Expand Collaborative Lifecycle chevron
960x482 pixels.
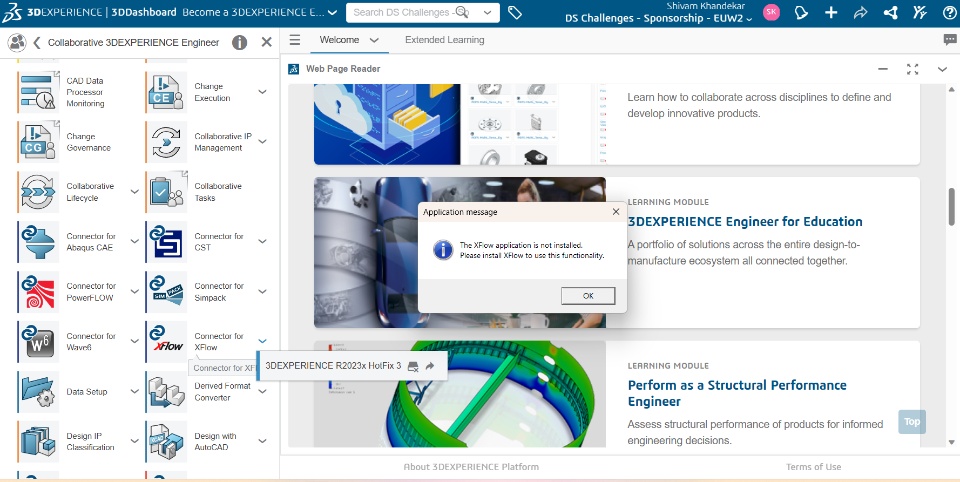coord(135,192)
